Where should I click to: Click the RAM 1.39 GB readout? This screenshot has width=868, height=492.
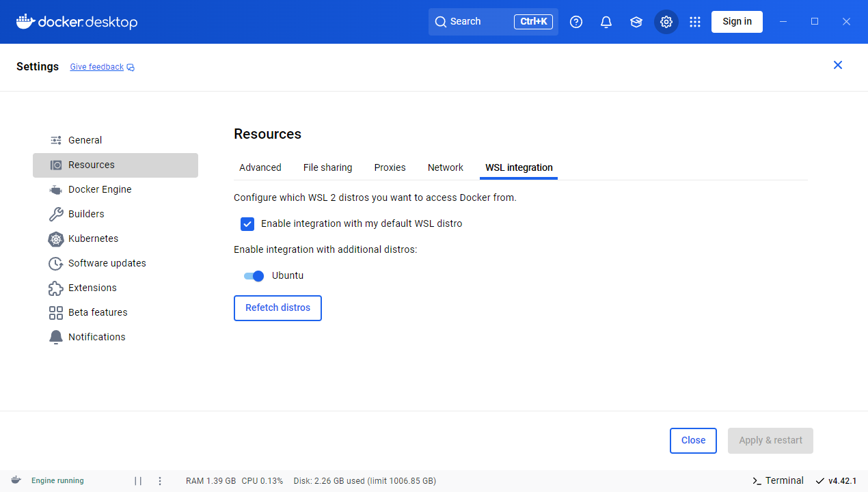(x=211, y=481)
